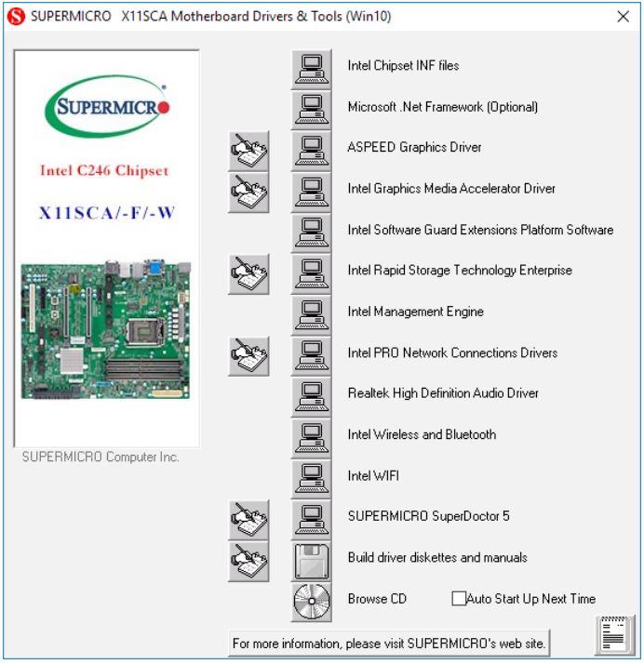Open readme notes icon for Intel Rapid Storage Technology
The width and height of the screenshot is (644, 664).
point(248,274)
